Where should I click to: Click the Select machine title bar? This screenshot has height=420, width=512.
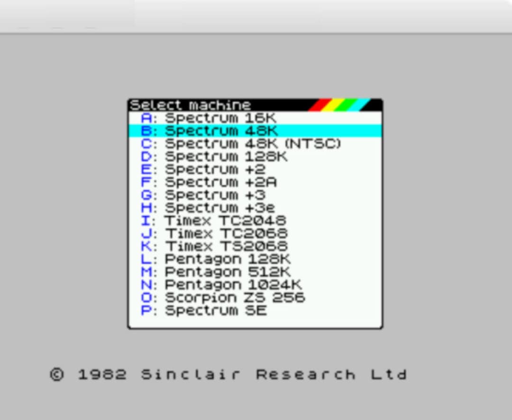(190, 105)
